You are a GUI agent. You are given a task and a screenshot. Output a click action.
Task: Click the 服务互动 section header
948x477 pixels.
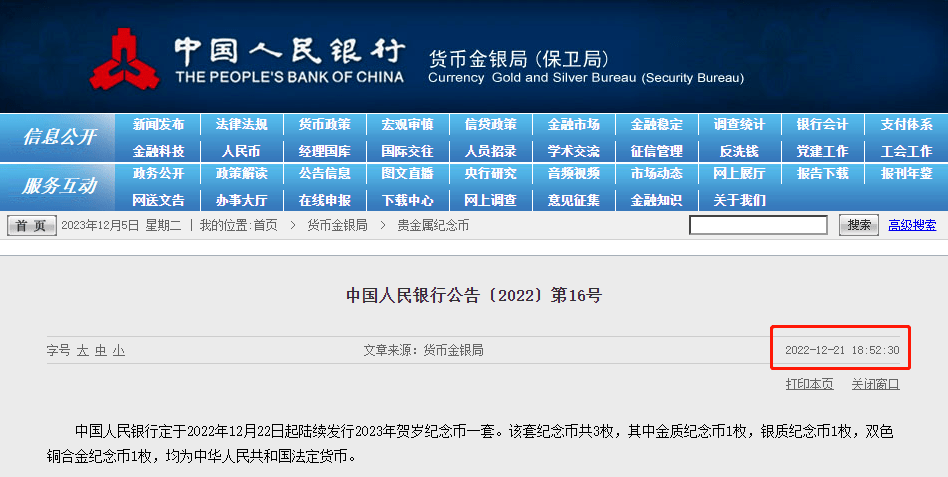coord(59,186)
